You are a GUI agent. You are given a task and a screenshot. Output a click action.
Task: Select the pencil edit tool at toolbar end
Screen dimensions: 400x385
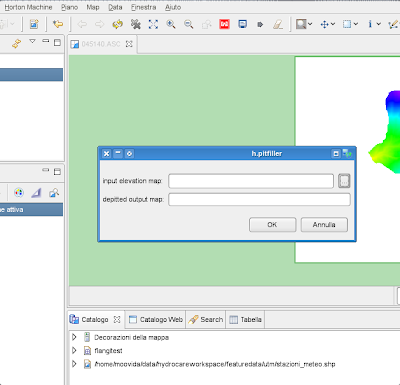click(393, 24)
